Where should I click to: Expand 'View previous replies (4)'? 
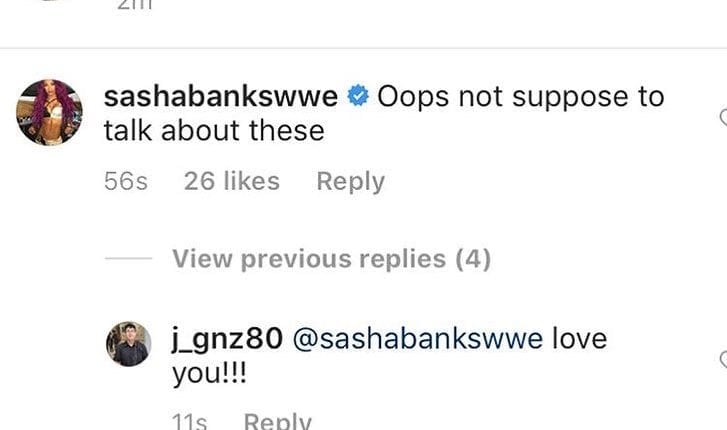pos(332,258)
